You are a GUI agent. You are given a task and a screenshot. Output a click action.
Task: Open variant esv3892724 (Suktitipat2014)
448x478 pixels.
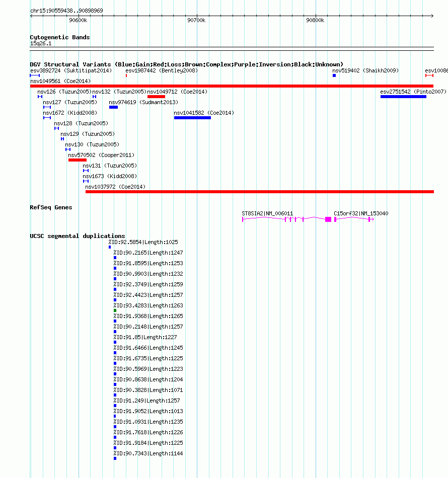[71, 70]
